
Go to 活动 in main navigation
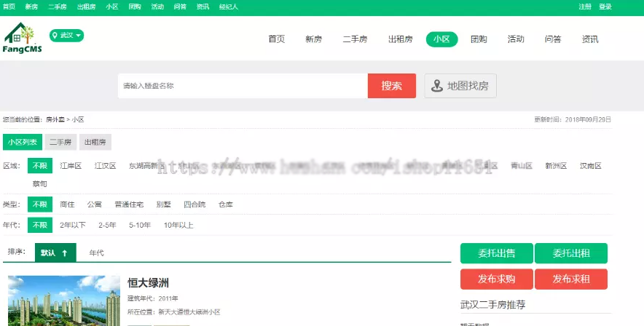coord(516,39)
